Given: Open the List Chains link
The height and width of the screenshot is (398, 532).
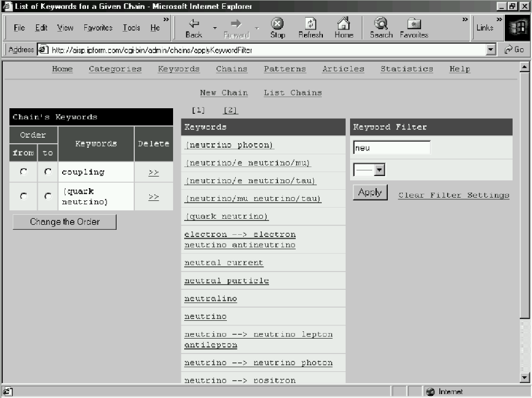Looking at the screenshot, I should [293, 93].
